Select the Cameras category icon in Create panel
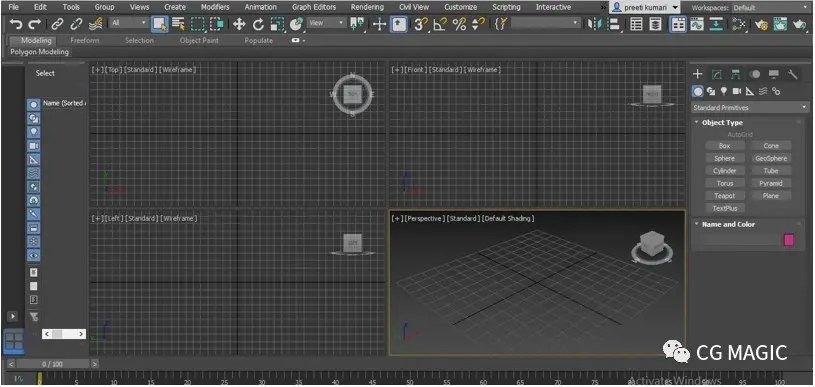Viewport: 815px width, 387px height. coord(737,91)
